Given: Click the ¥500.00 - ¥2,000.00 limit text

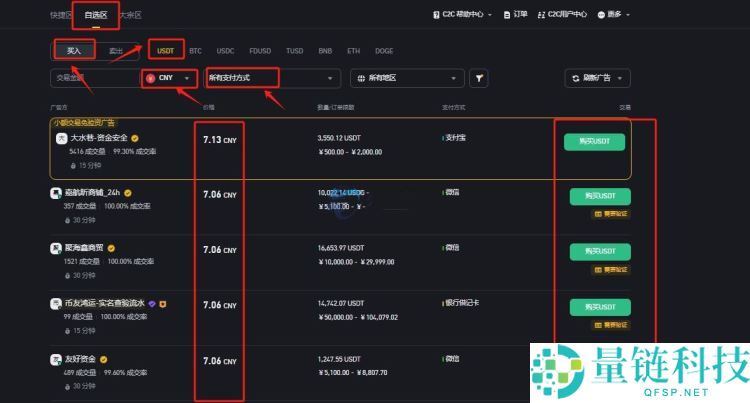Looking at the screenshot, I should 350,152.
